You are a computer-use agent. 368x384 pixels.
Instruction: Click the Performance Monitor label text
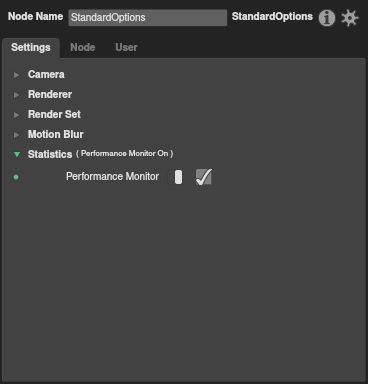tap(112, 176)
